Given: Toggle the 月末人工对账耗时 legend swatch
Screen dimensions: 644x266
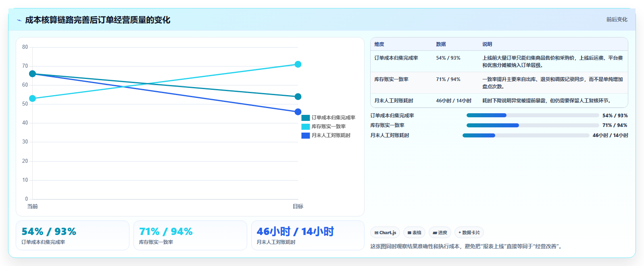Looking at the screenshot, I should point(306,135).
